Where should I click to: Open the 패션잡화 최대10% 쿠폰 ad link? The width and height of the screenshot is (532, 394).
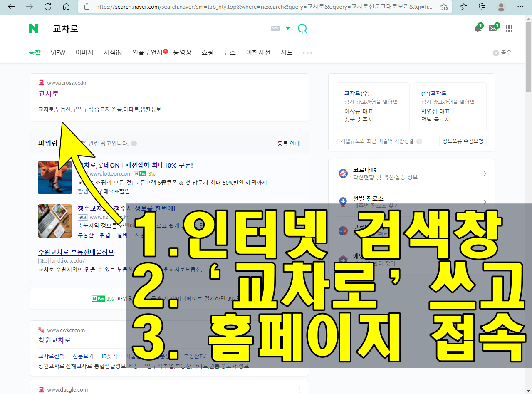pyautogui.click(x=159, y=165)
